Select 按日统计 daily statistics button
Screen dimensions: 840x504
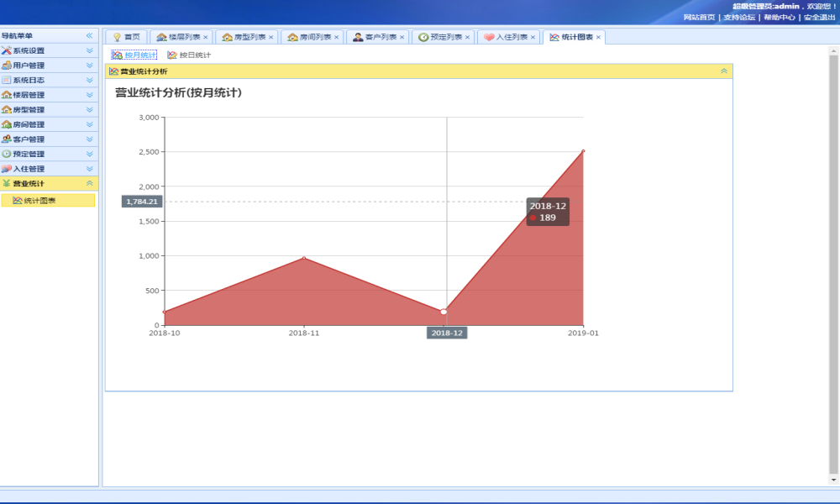coord(189,55)
